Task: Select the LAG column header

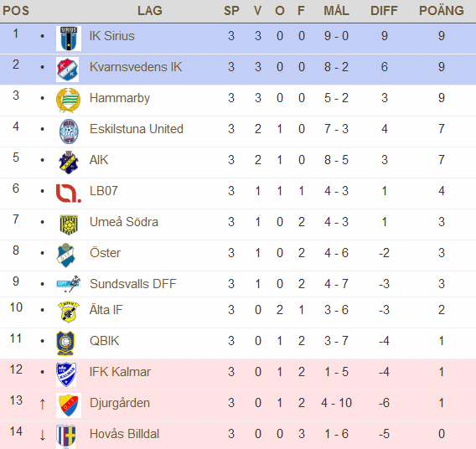Action: coord(150,11)
